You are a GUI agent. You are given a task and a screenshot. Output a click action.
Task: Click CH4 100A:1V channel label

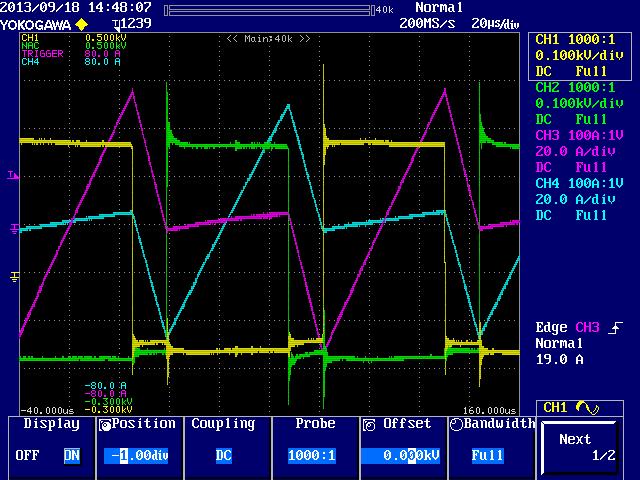coord(579,183)
